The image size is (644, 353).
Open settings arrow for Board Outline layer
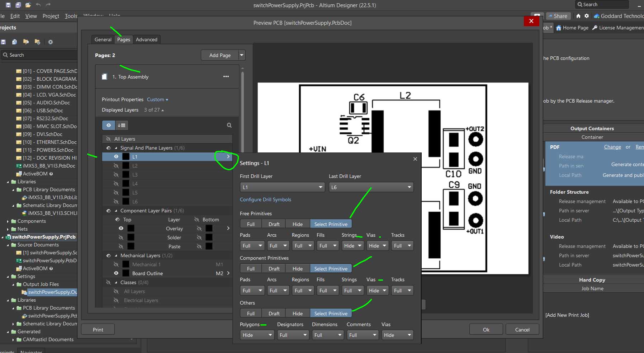click(x=228, y=273)
